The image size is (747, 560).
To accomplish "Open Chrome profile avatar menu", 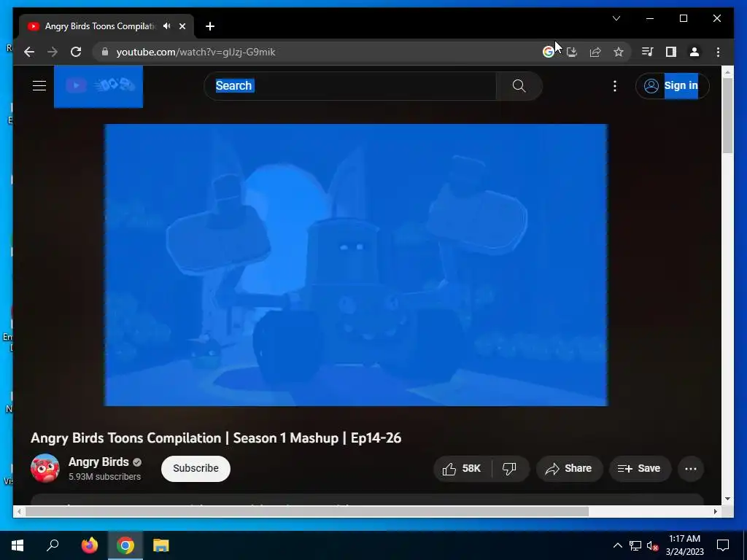I will point(694,52).
